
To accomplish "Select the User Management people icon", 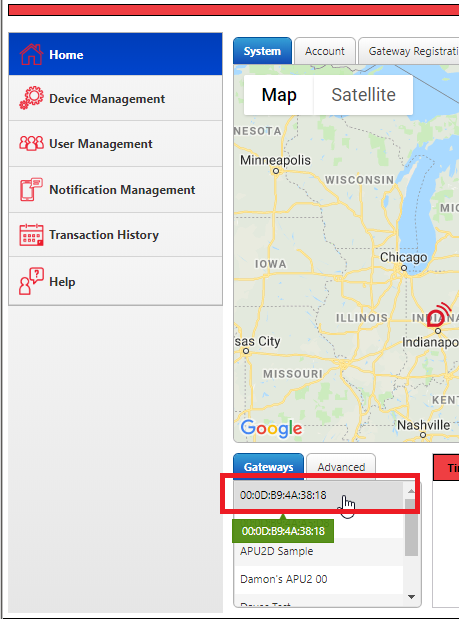I will click(31, 143).
